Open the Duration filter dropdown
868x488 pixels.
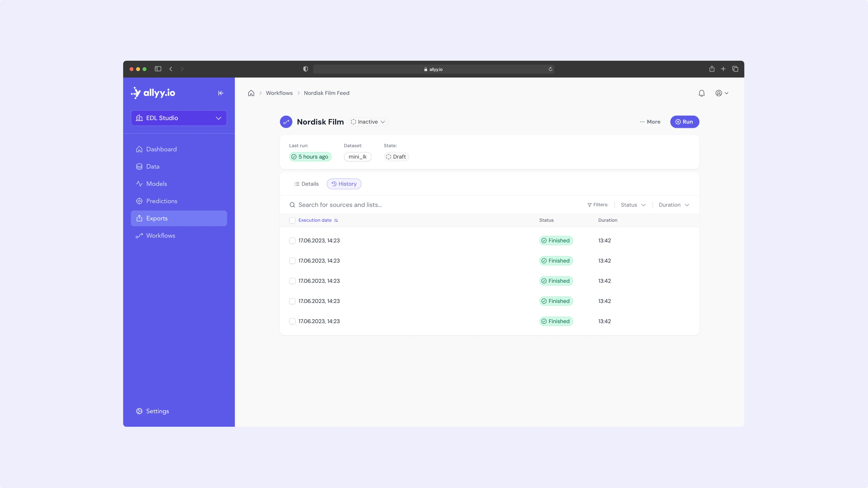(674, 205)
